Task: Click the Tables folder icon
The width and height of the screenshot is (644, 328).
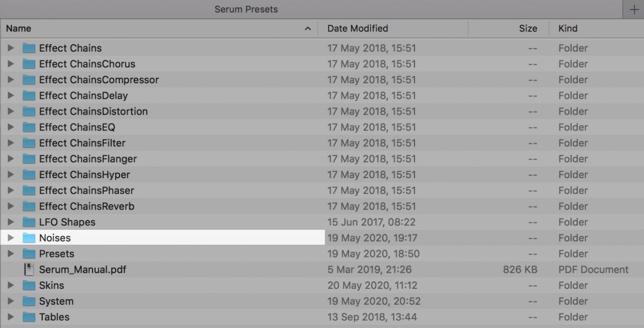Action: click(x=29, y=317)
